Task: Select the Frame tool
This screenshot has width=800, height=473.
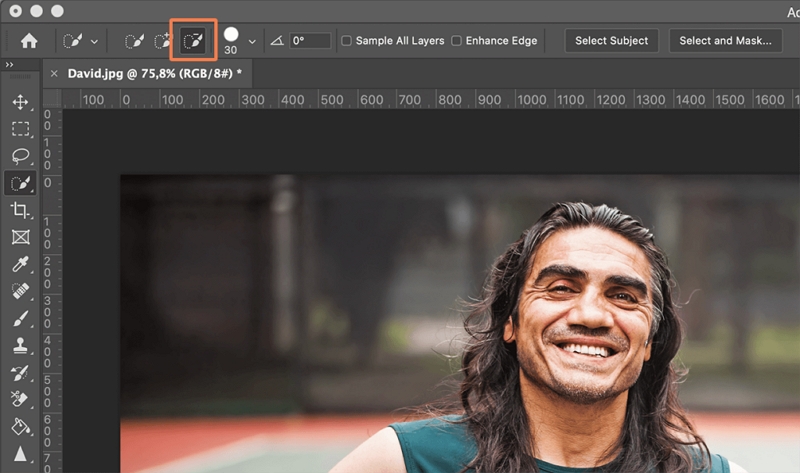Action: 20,237
